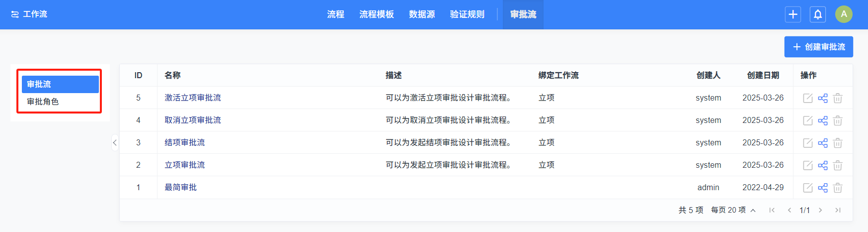Click the 1/1 page indicator
This screenshot has width=868, height=232.
(x=805, y=210)
